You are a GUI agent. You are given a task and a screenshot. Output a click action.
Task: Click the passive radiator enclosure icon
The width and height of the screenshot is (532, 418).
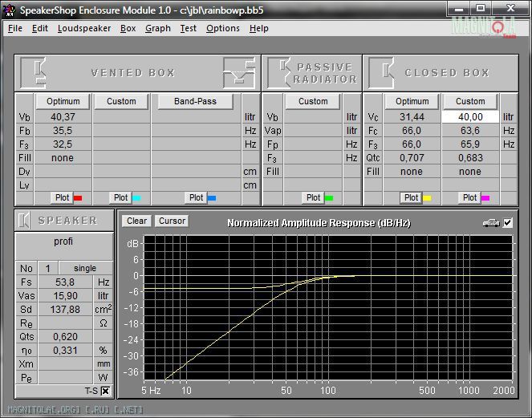[279, 72]
